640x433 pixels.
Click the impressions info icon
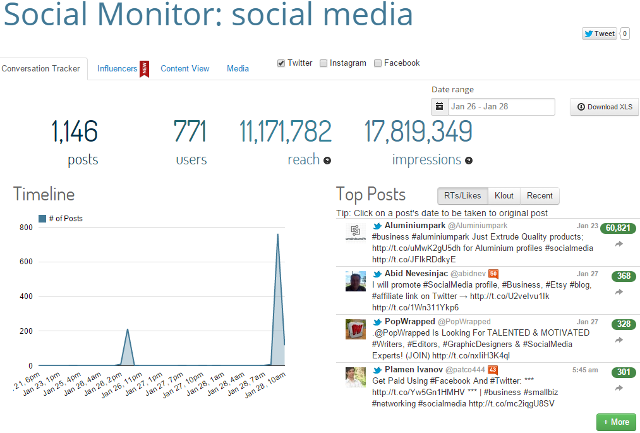coord(469,160)
